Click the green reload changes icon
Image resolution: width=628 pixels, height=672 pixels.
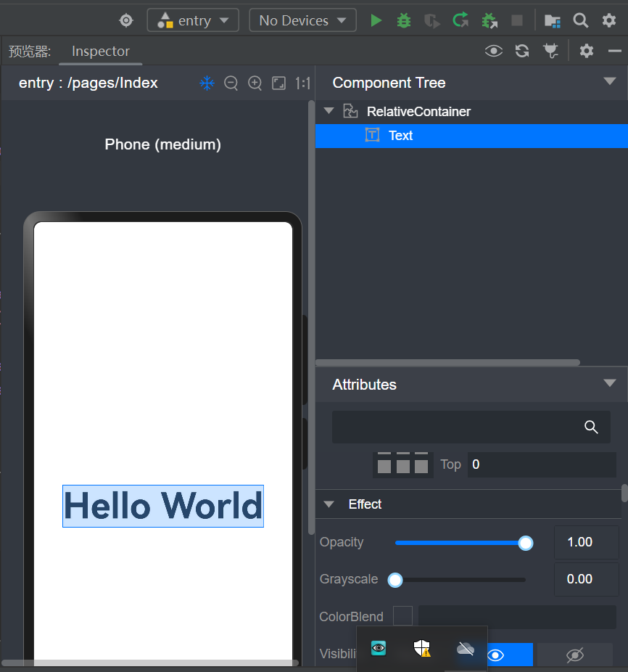pyautogui.click(x=460, y=20)
